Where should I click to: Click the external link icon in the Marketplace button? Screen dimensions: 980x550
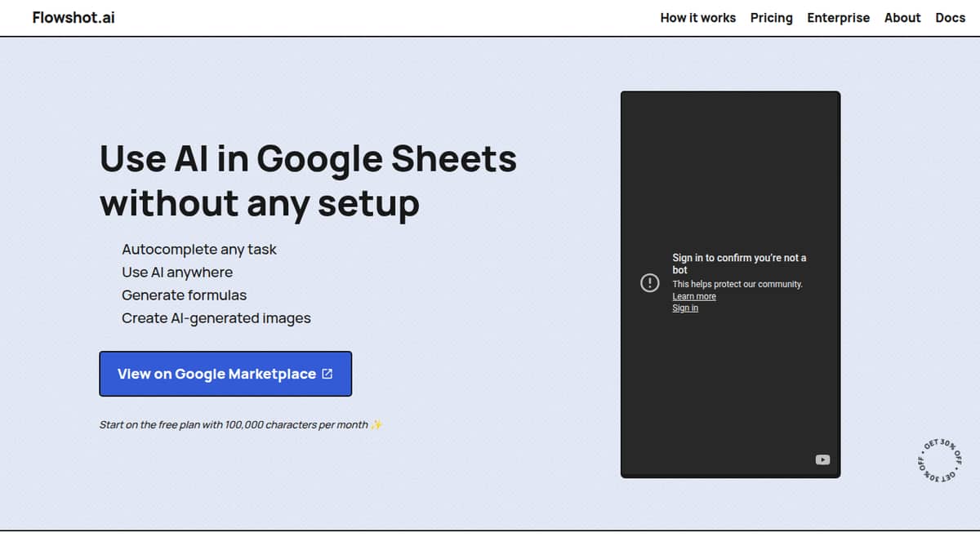[327, 374]
